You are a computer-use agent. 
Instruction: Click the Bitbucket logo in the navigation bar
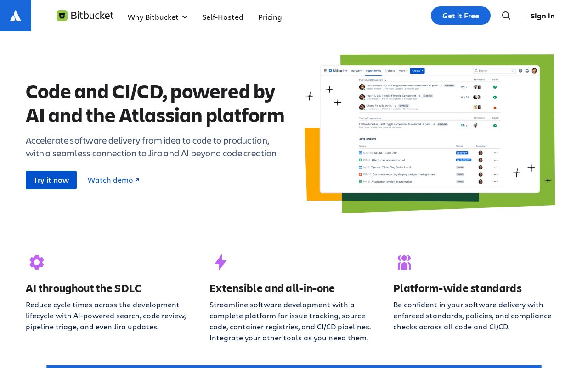click(85, 15)
